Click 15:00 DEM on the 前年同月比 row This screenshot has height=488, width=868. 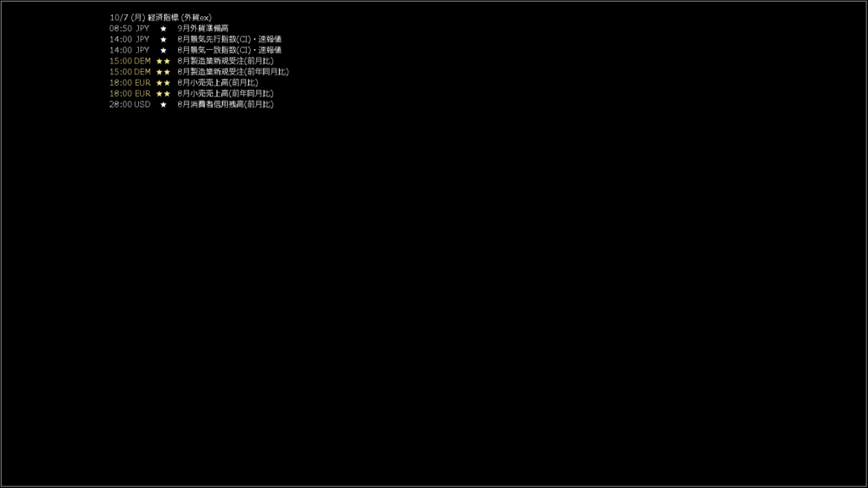tap(130, 72)
